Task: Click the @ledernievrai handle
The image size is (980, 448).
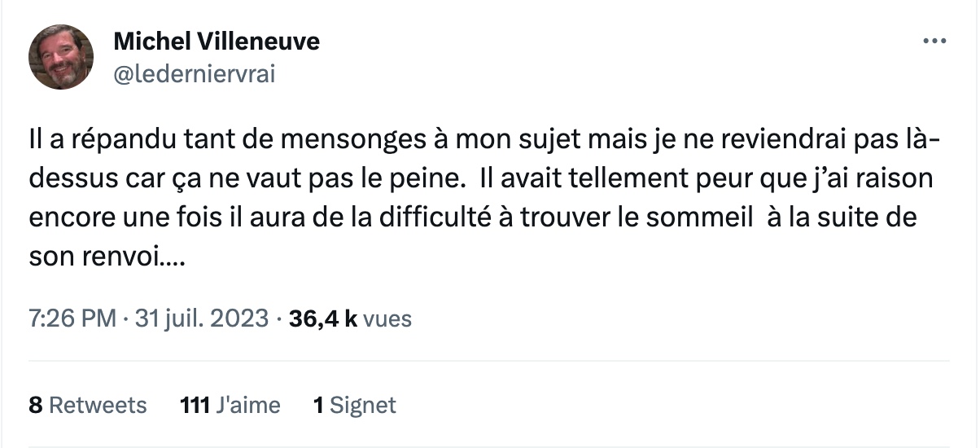Action: 194,74
